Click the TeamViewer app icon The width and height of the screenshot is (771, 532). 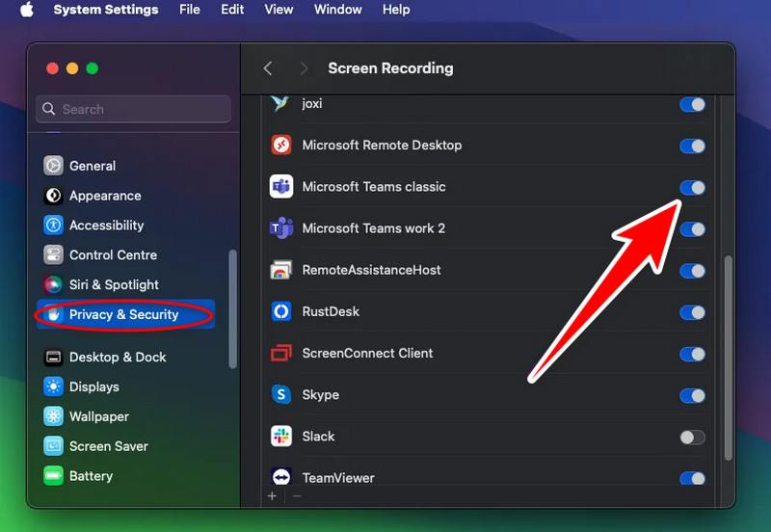tap(281, 477)
